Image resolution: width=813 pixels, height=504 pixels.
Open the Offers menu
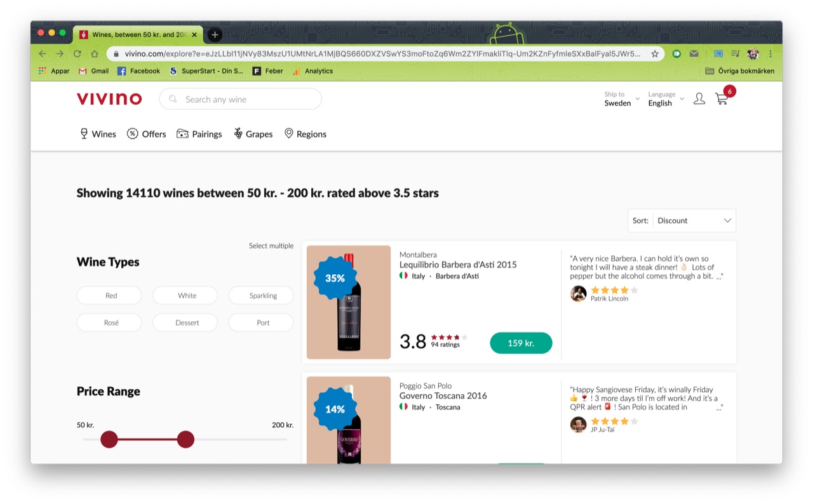(146, 134)
